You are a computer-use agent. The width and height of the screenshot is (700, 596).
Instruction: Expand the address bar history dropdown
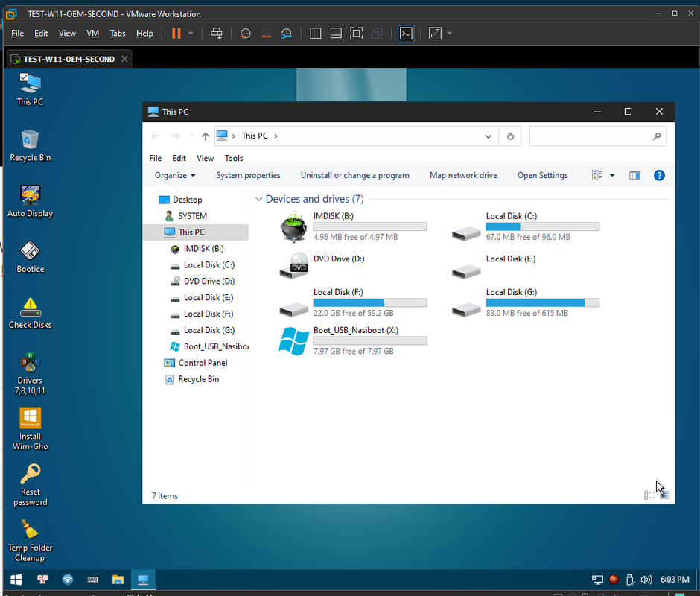(x=488, y=136)
